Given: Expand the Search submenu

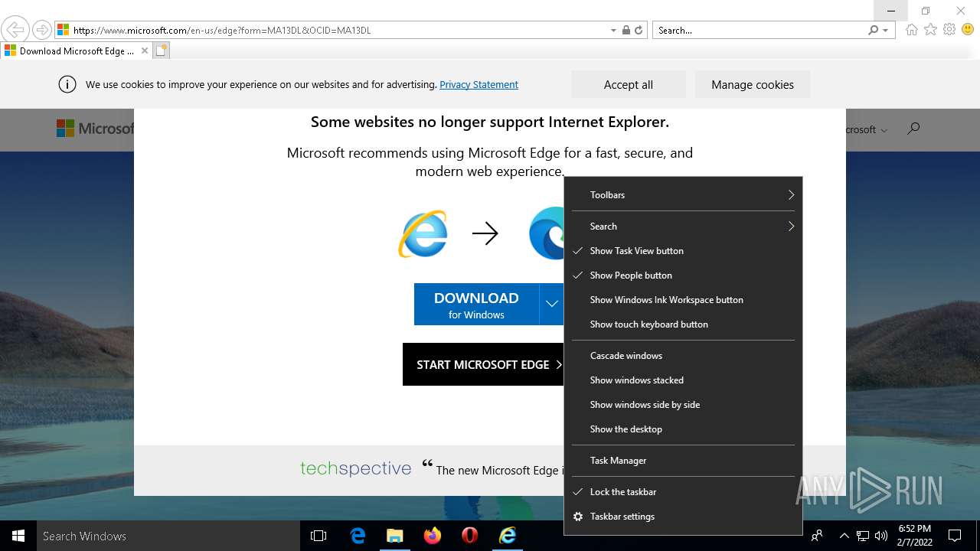Looking at the screenshot, I should pos(683,227).
